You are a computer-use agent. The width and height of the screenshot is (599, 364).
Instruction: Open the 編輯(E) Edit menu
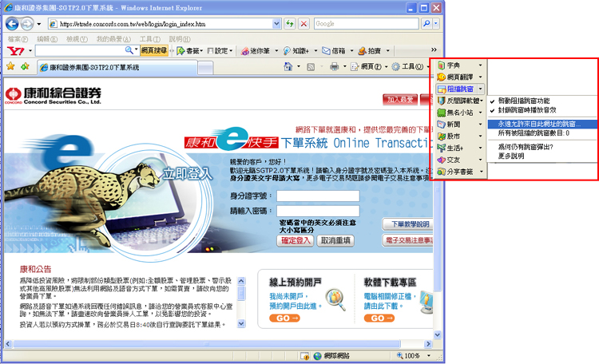point(47,39)
